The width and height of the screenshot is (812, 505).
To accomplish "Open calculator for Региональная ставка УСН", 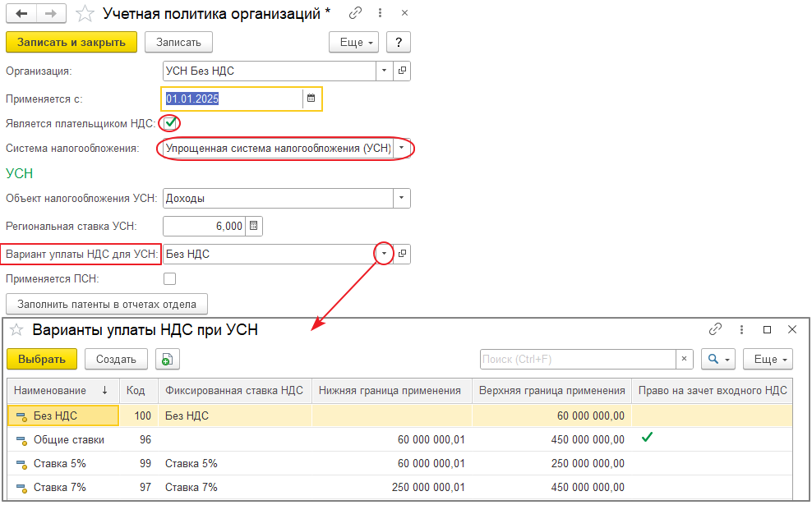I will 254,226.
